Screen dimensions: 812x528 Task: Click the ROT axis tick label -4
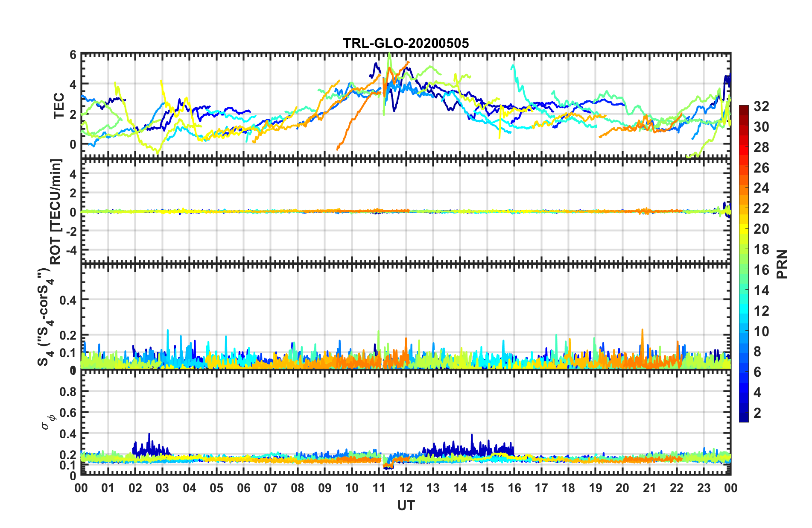[x=71, y=249]
